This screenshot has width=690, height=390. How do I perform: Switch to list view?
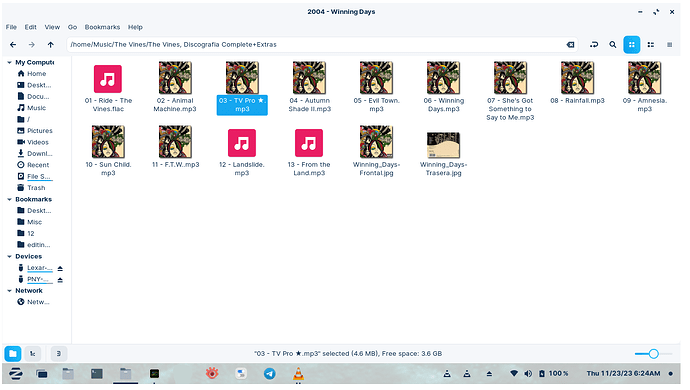(x=669, y=44)
